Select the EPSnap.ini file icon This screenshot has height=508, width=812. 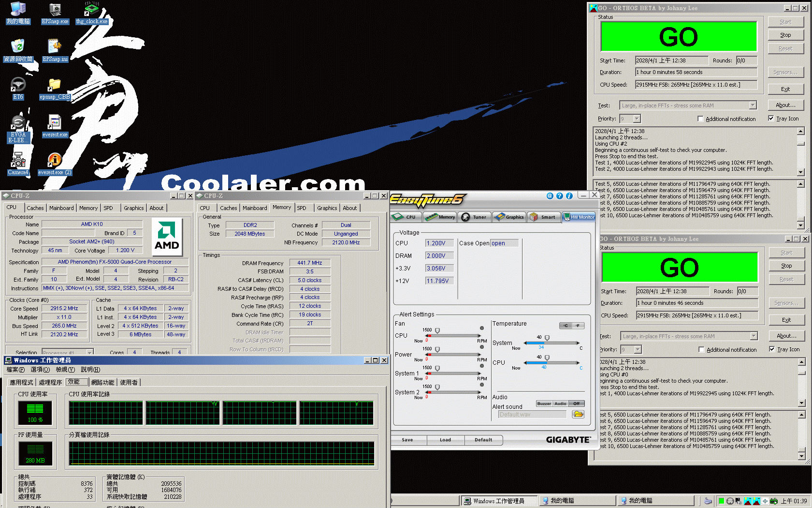(x=55, y=50)
